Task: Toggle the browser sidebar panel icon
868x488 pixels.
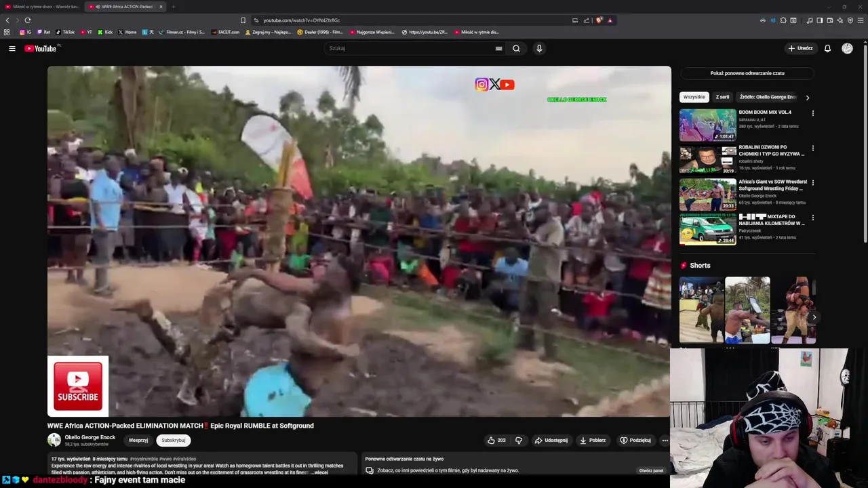Action: (820, 20)
